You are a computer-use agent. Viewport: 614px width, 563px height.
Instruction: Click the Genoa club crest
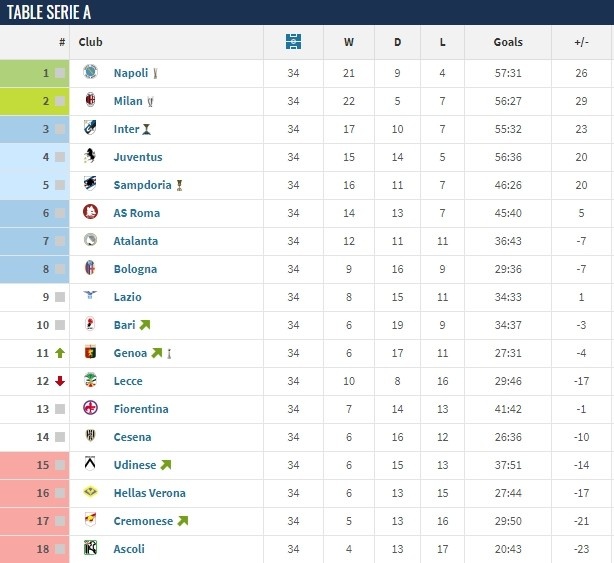(x=90, y=352)
